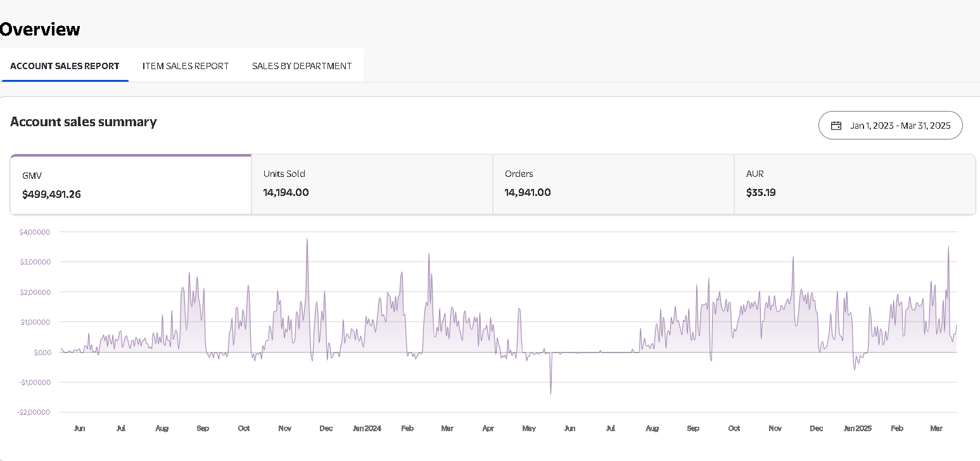Switch to the Account Sales Report tab

coord(65,66)
